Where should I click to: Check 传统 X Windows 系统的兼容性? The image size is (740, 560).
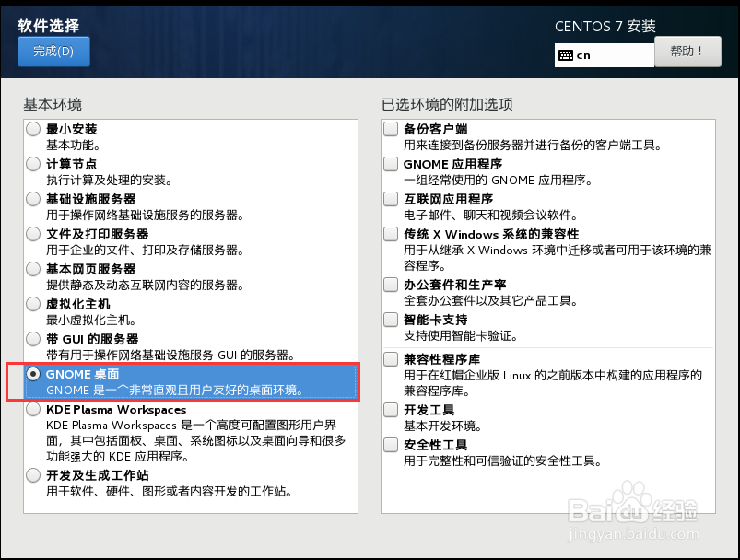pos(390,234)
